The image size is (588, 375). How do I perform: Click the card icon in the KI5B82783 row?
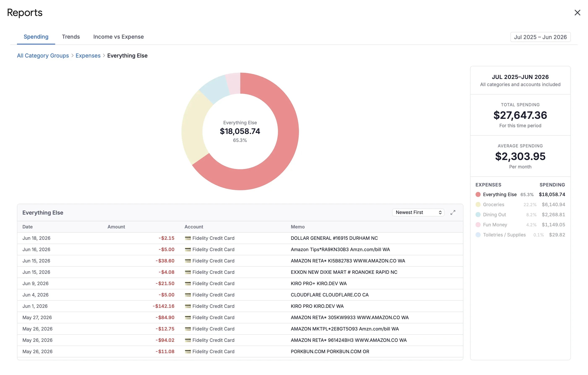coord(188,261)
